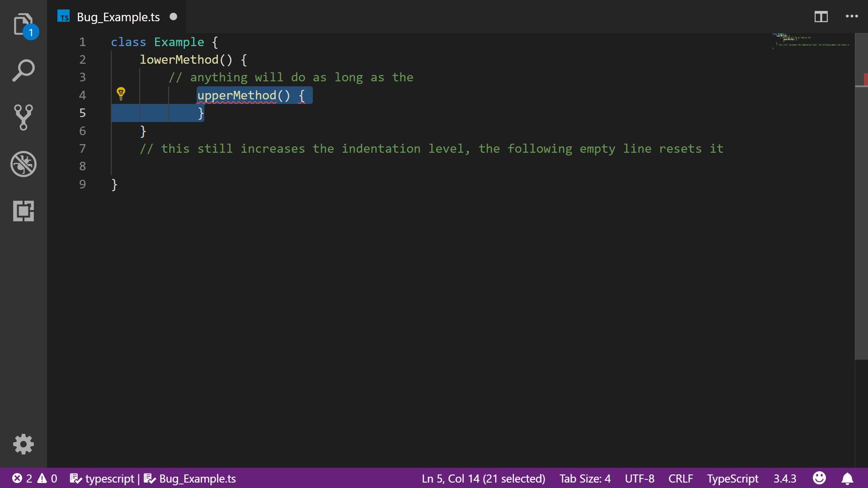Click the lightbulb quick fix icon
The image size is (868, 488).
point(121,94)
